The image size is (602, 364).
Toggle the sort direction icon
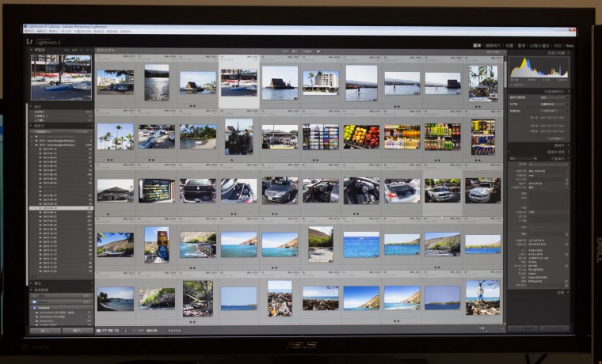pos(134,330)
